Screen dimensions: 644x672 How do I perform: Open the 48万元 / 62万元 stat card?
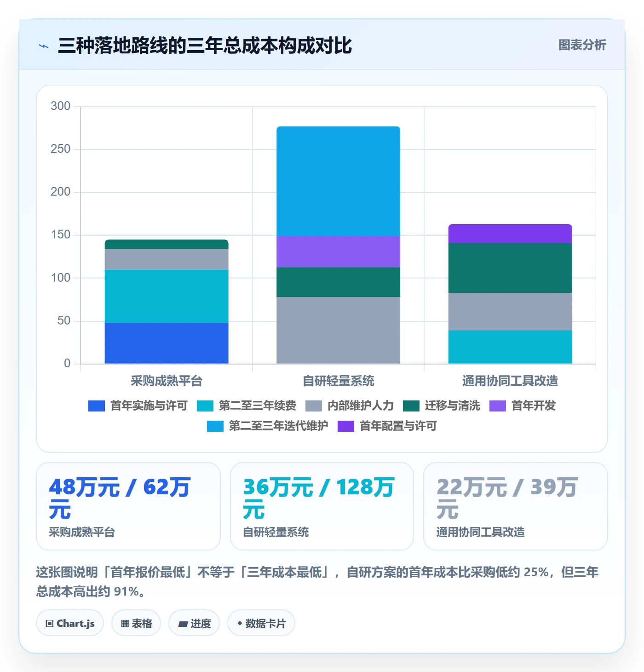pos(128,506)
